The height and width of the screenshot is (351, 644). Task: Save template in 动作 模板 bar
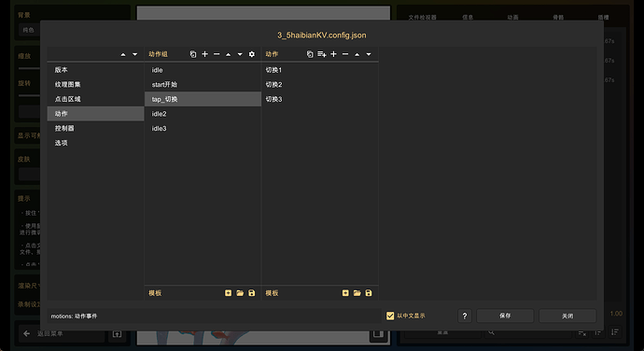369,293
